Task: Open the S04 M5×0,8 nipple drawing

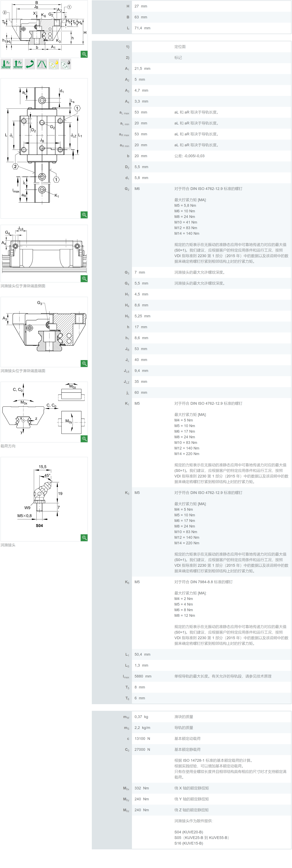Action: (44, 499)
